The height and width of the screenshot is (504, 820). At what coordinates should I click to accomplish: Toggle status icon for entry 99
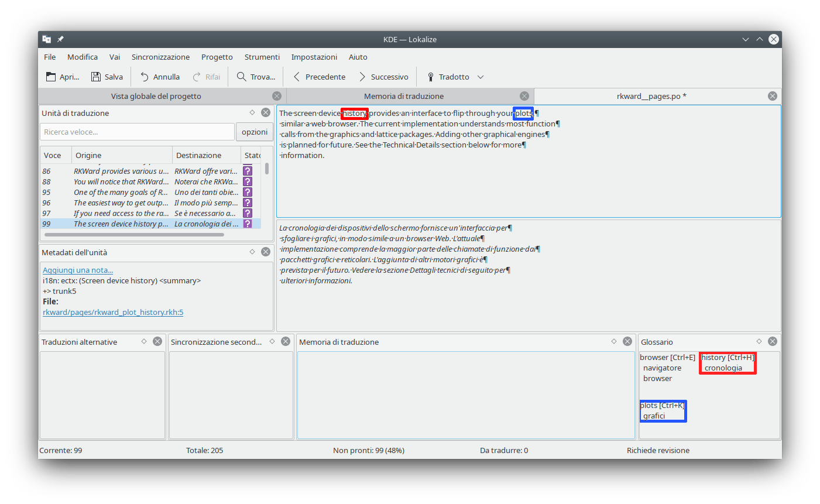point(248,224)
